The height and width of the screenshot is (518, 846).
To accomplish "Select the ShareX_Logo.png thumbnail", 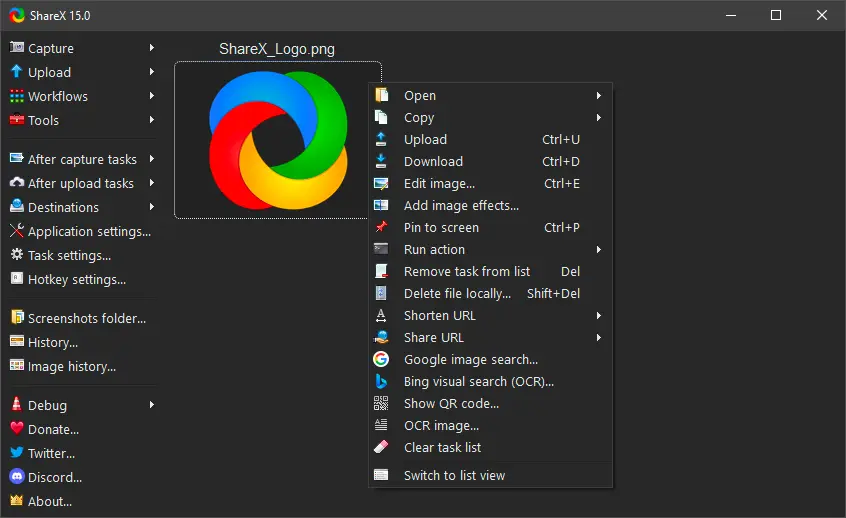I will (277, 138).
